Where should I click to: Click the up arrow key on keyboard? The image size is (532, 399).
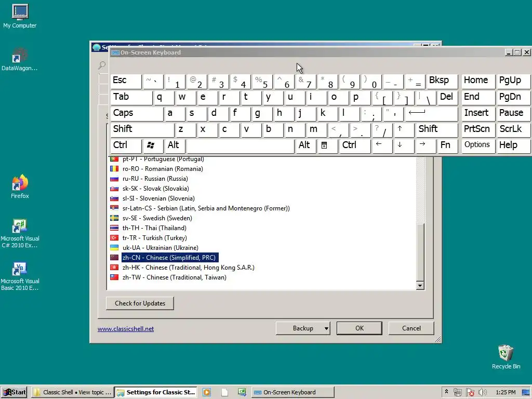403,129
